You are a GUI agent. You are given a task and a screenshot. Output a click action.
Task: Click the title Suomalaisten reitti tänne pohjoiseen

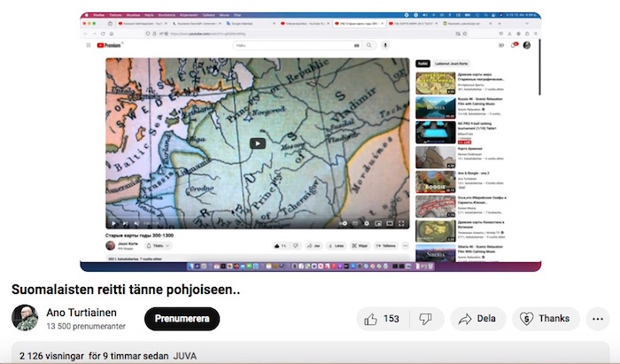[x=126, y=290]
